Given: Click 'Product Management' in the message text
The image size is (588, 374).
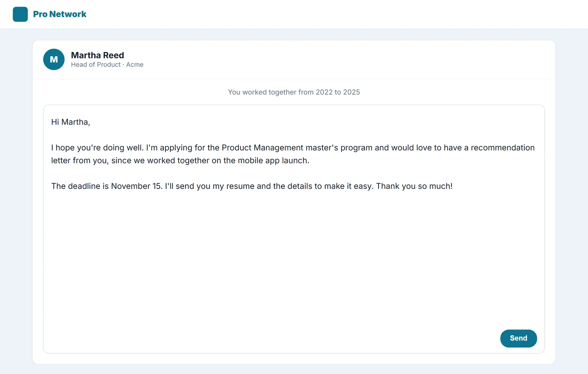Looking at the screenshot, I should pos(262,148).
